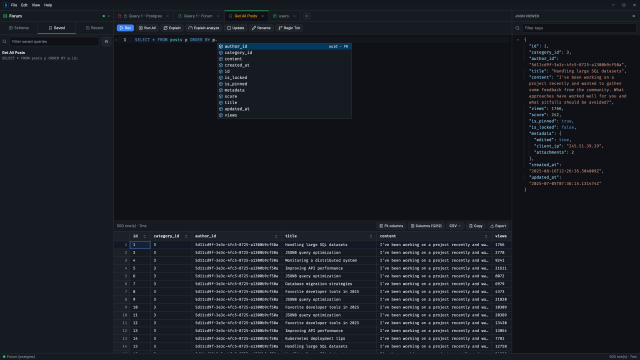Click the sort icon beside saved queries filter
640x360 pixels.
107,41
